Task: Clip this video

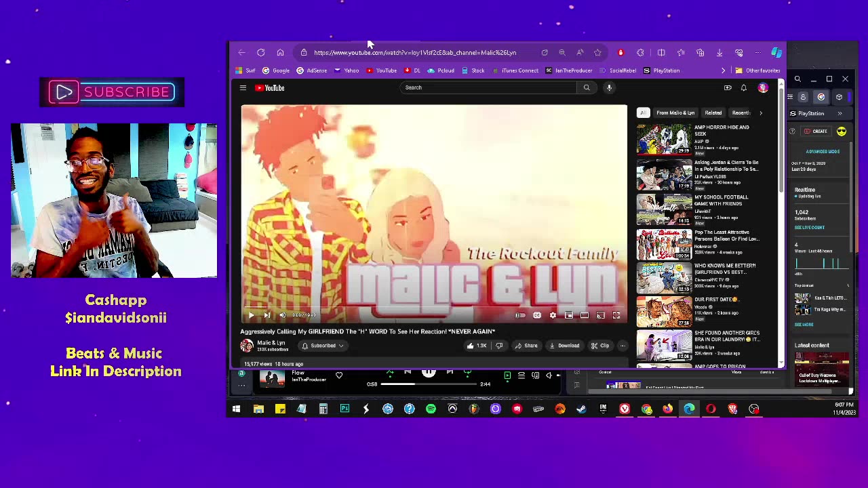Action: coord(600,346)
